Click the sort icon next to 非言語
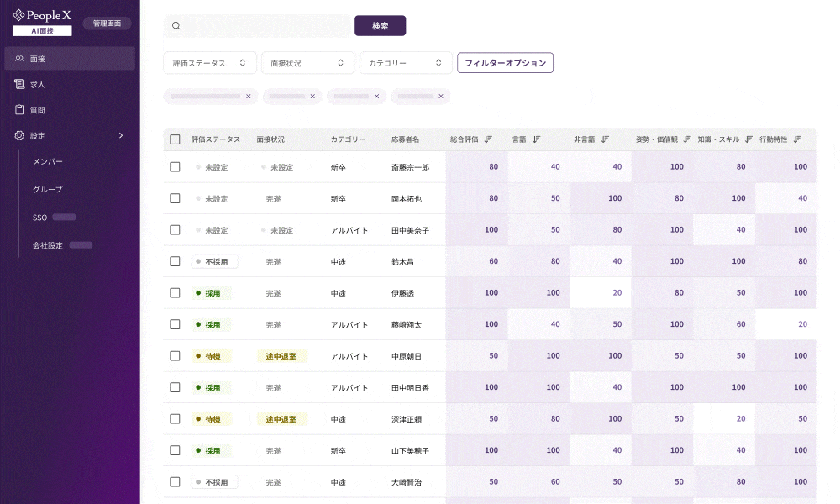The image size is (840, 504). coord(604,139)
